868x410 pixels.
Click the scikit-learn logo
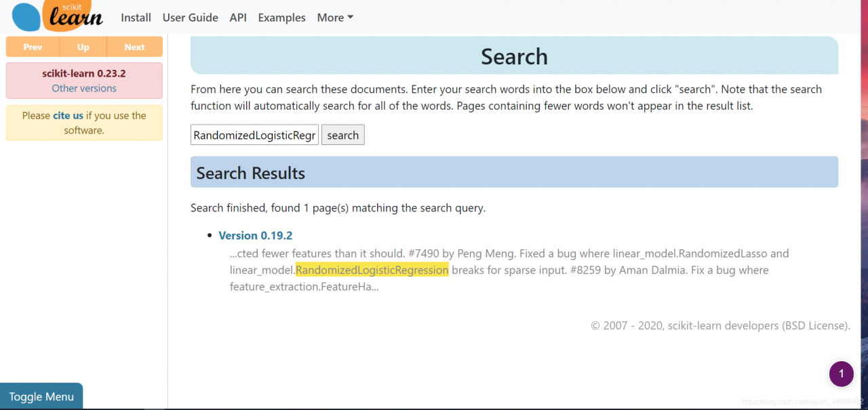click(58, 16)
